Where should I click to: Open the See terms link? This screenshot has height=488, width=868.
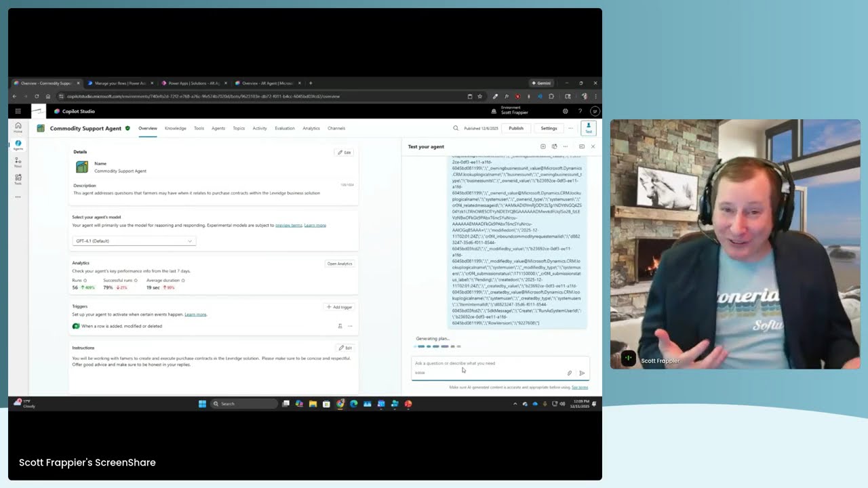coord(580,387)
